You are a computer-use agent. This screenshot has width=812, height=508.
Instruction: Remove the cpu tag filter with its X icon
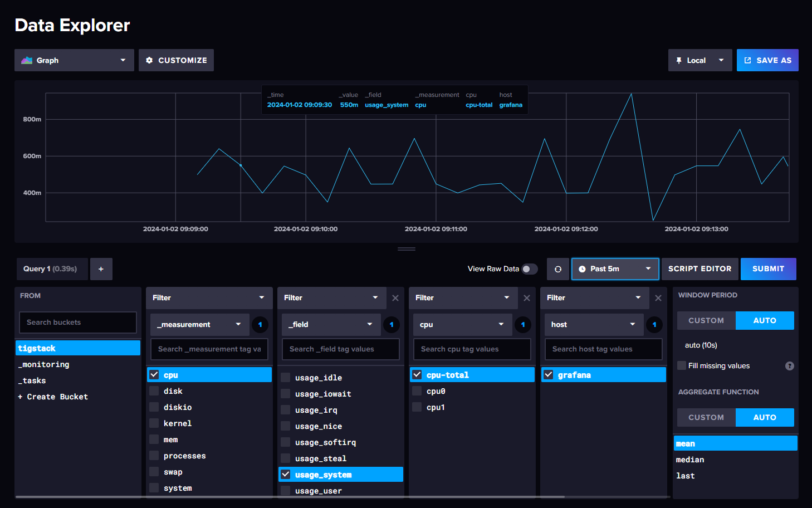(x=527, y=298)
